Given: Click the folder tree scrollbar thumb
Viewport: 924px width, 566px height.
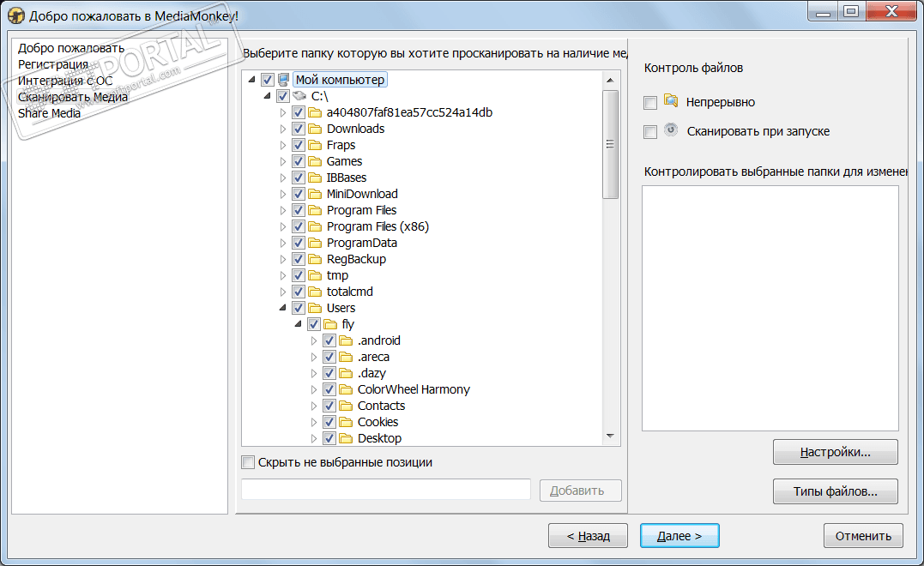Looking at the screenshot, I should click(610, 144).
